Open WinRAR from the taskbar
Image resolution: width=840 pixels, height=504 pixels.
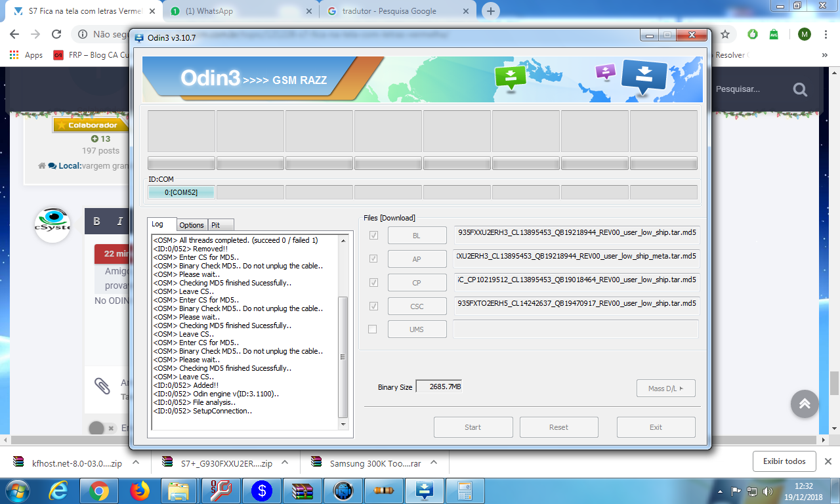[x=303, y=491]
